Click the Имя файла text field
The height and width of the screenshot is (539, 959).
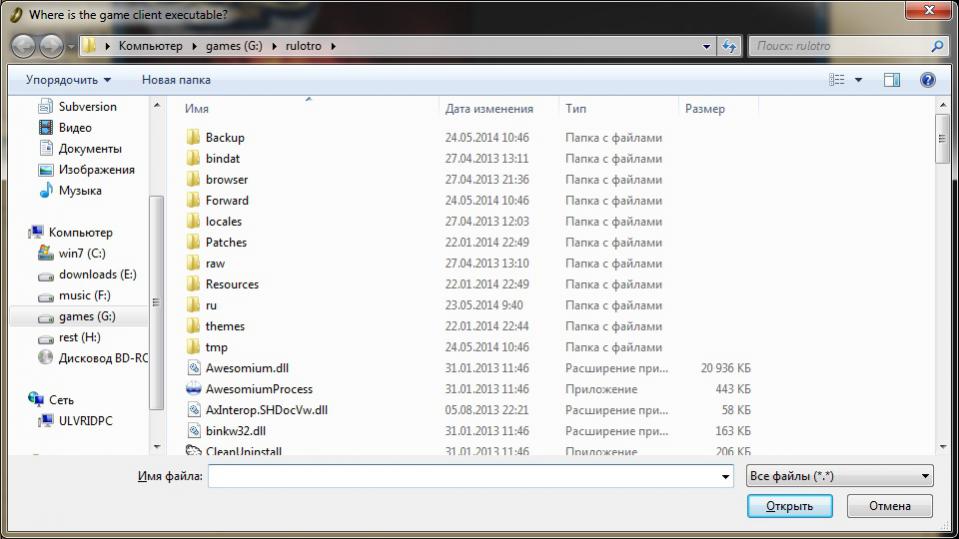coord(463,477)
